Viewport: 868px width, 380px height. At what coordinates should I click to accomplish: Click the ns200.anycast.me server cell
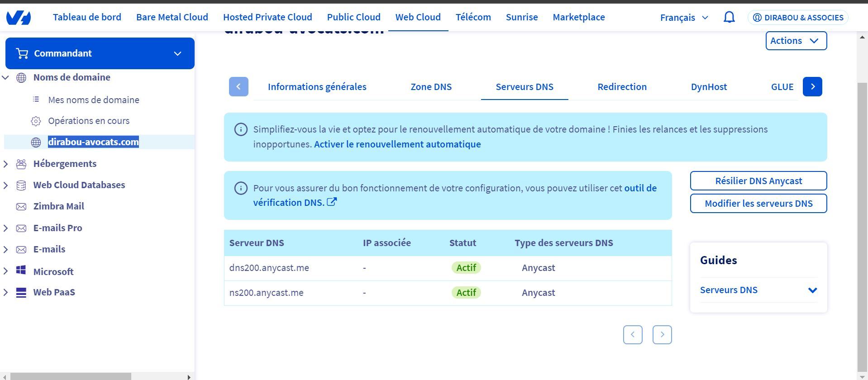coord(267,293)
